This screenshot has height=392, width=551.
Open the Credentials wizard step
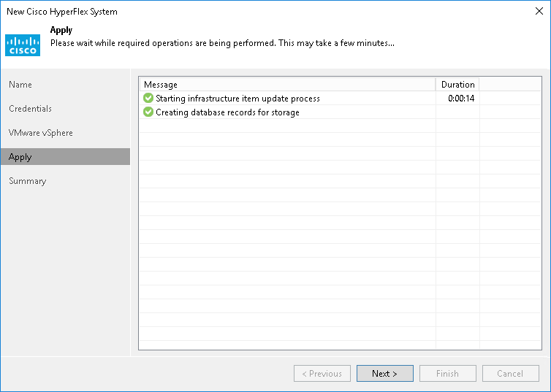30,109
